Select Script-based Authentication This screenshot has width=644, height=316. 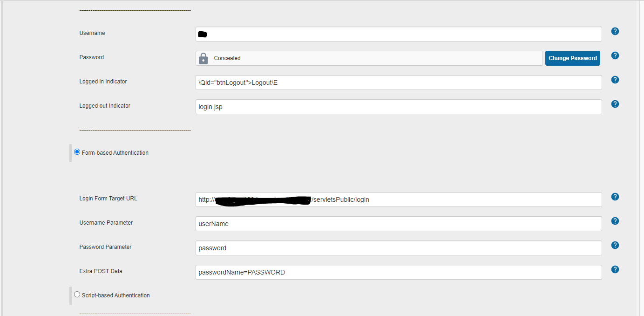[x=77, y=294]
